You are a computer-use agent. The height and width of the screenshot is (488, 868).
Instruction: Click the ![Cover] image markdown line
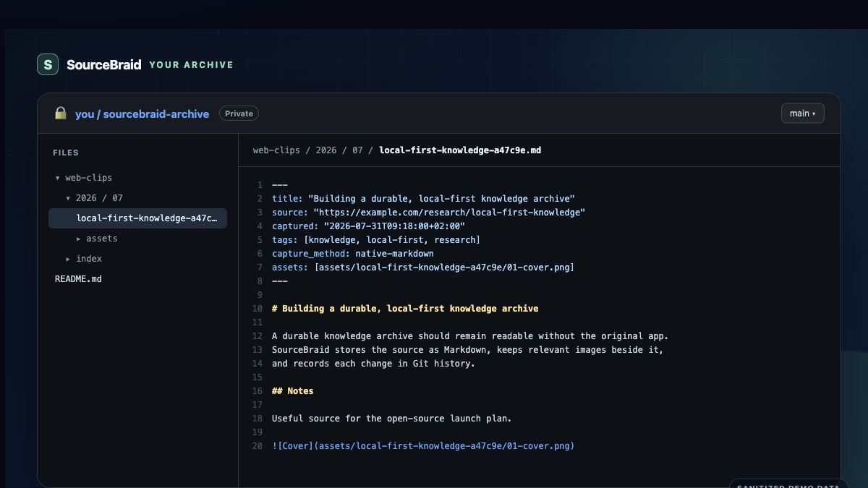[x=423, y=446]
